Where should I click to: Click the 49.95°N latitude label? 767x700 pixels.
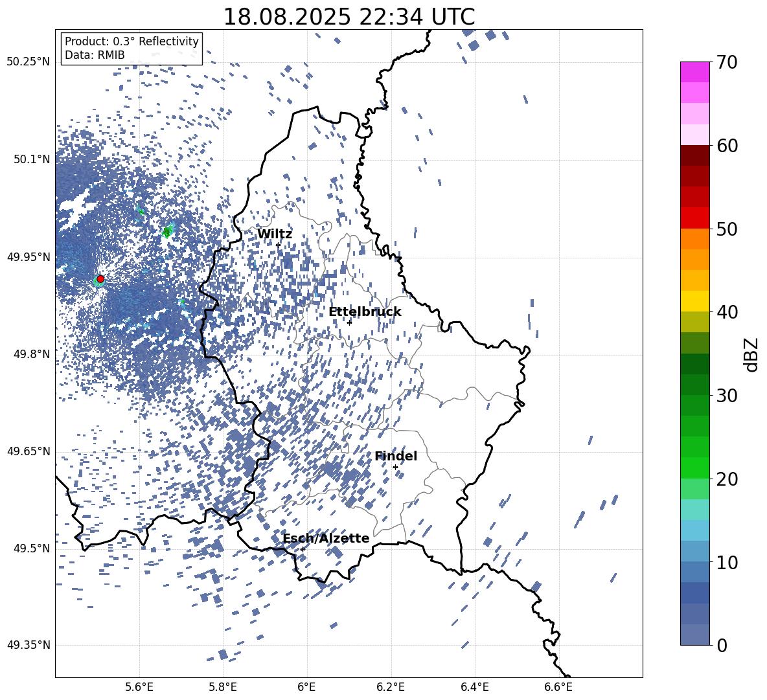point(29,256)
